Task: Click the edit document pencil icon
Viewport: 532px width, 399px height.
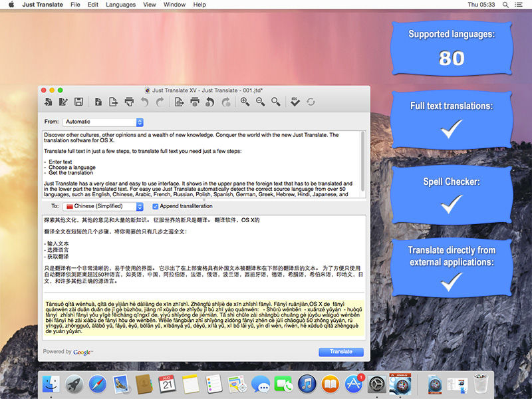Action: [x=63, y=102]
